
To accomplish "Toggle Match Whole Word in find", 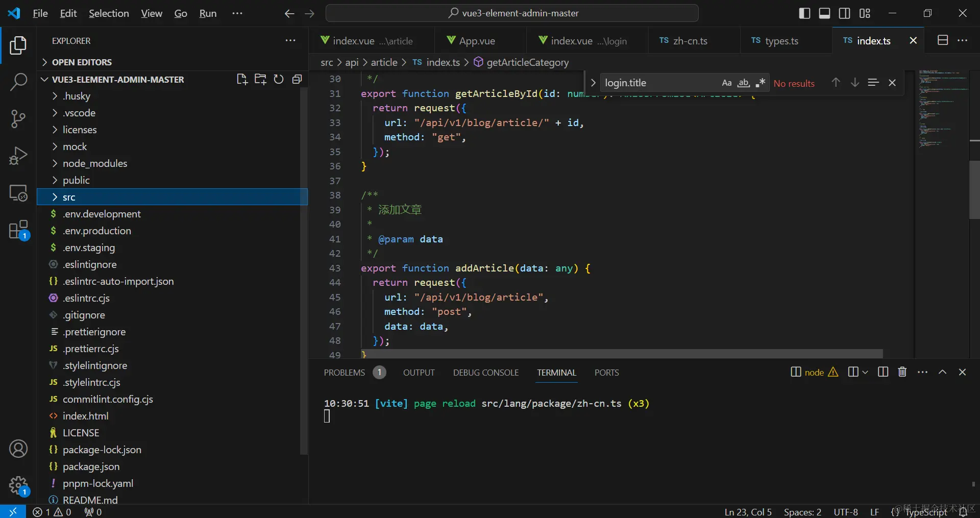I will click(744, 83).
